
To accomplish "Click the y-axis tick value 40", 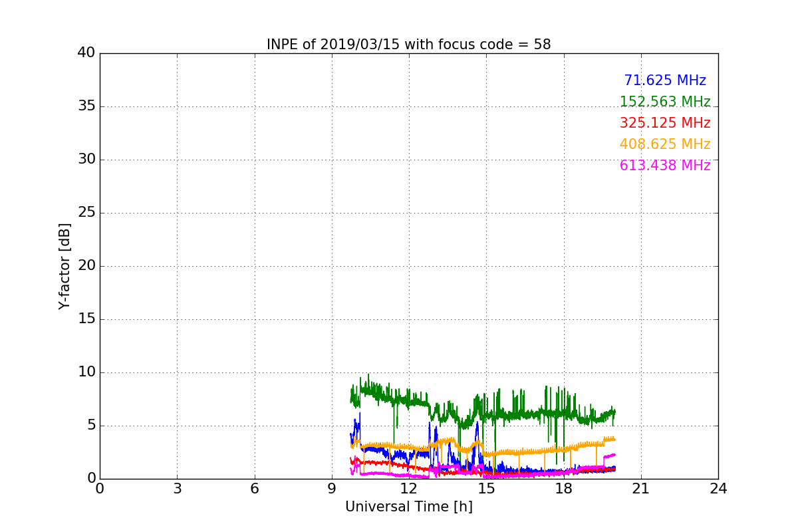I will click(x=86, y=53).
